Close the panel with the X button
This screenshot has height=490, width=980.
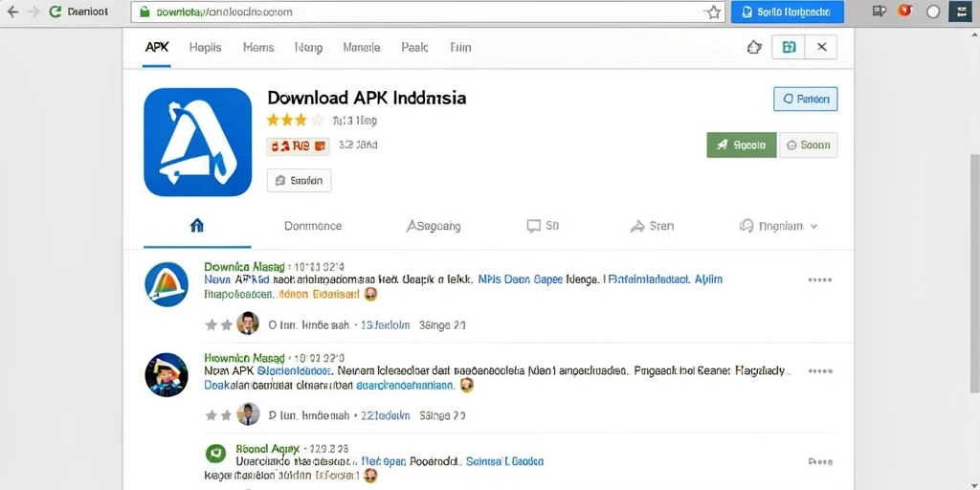[822, 47]
